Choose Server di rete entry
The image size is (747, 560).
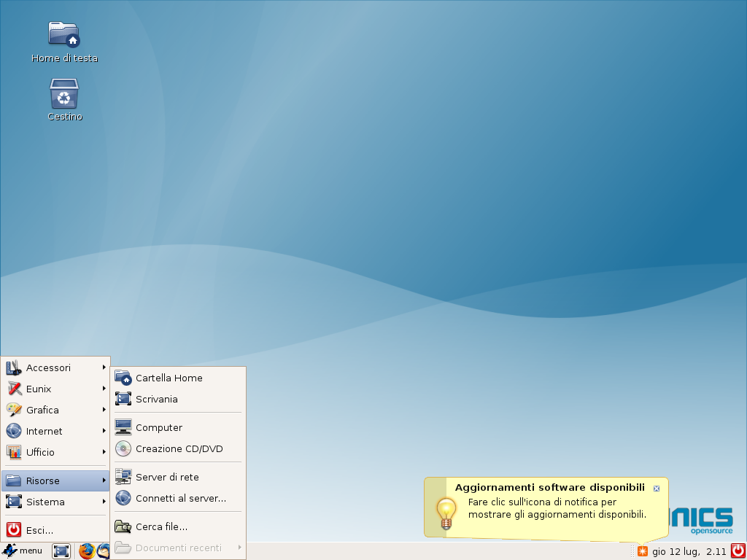coord(178,477)
